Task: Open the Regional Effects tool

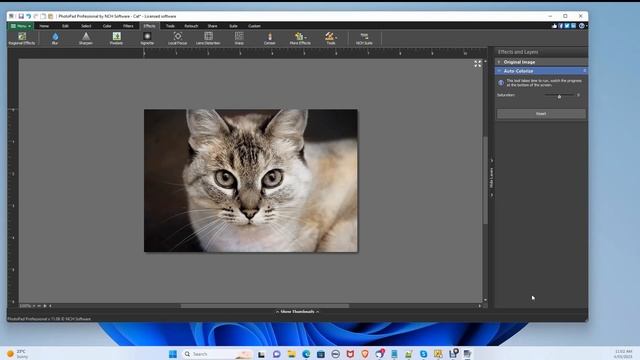Action: [22, 38]
